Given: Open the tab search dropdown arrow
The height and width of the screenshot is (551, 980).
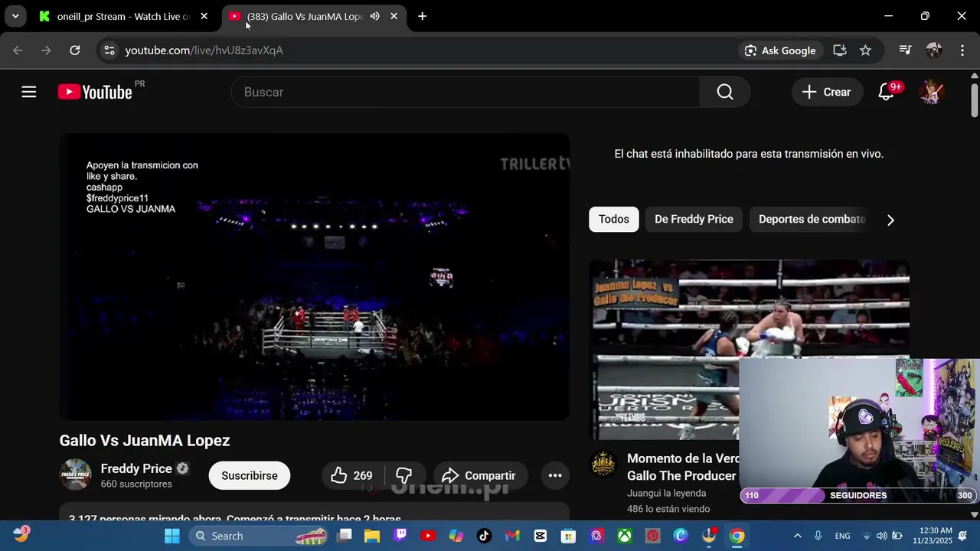Looking at the screenshot, I should [x=15, y=16].
